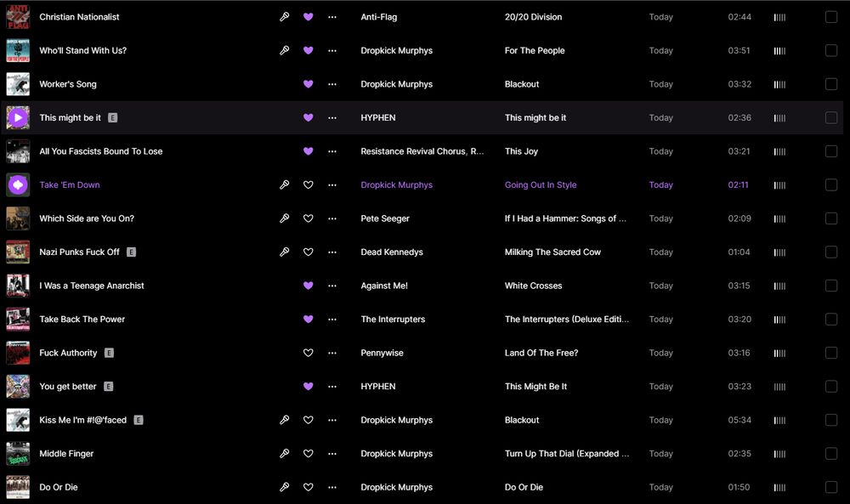Tick the checkbox for Which Side are You On?
This screenshot has width=850, height=504.
(x=831, y=218)
